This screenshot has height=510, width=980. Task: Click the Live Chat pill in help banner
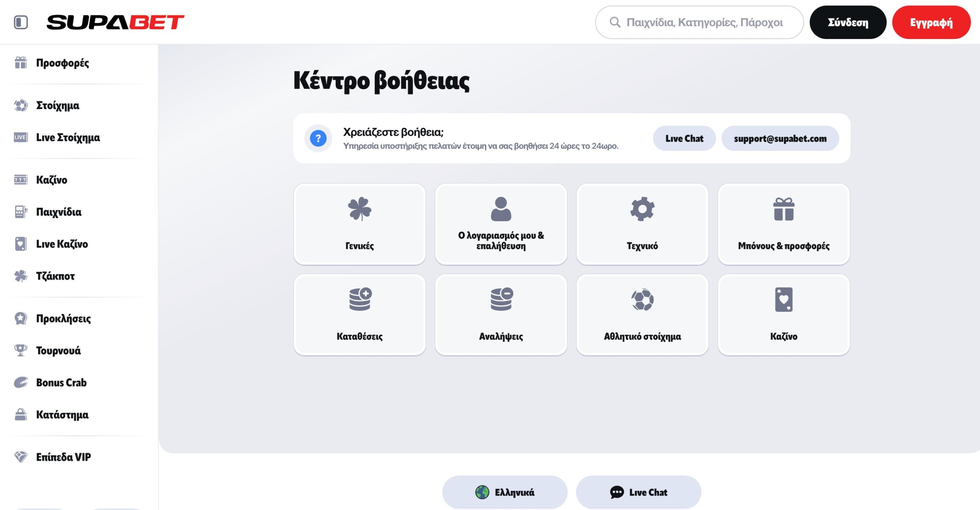(x=684, y=138)
